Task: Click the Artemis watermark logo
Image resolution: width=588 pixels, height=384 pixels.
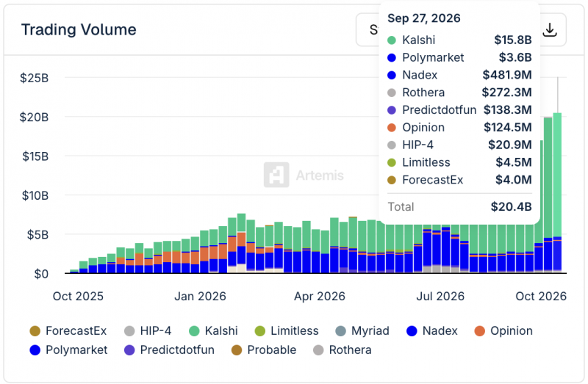Action: coord(276,175)
